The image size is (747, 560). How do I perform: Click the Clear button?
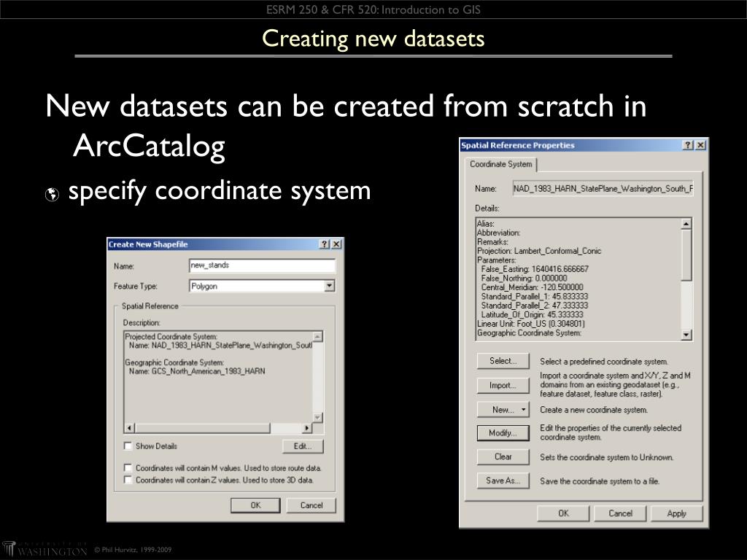[503, 456]
